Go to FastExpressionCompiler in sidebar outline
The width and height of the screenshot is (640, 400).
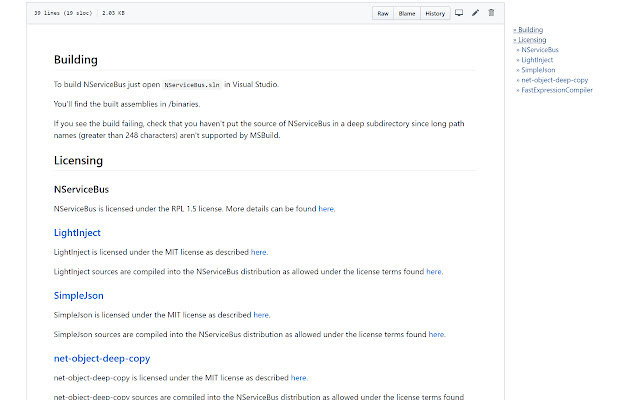pos(557,90)
